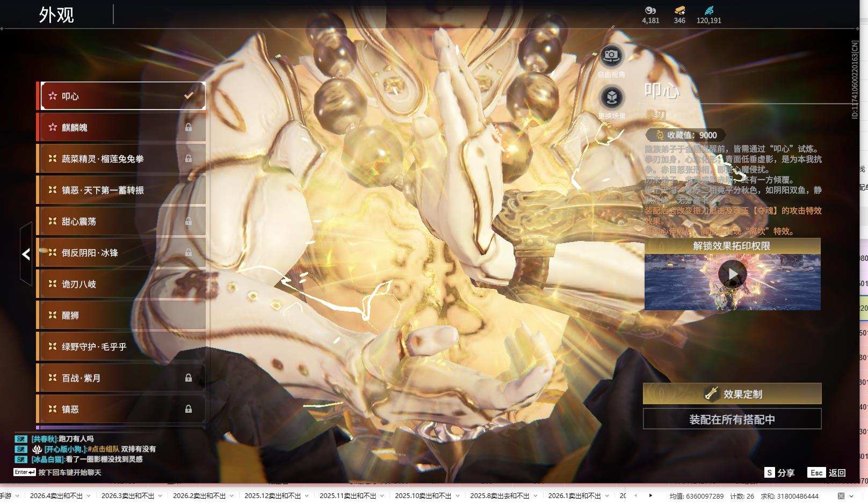Switch to the 2025.10卖出和不出 sheet tab
The width and height of the screenshot is (868, 504).
pos(423,496)
